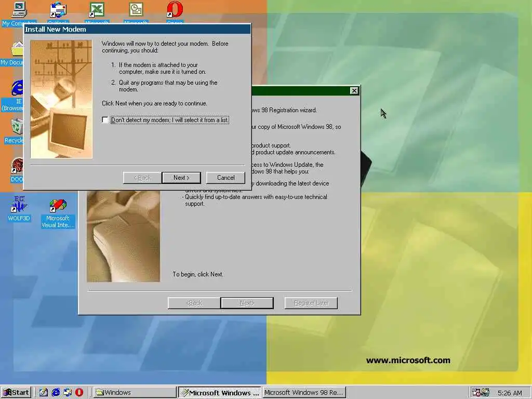532x399 pixels.
Task: Click the Back button in Install New Modem
Action: tap(142, 178)
